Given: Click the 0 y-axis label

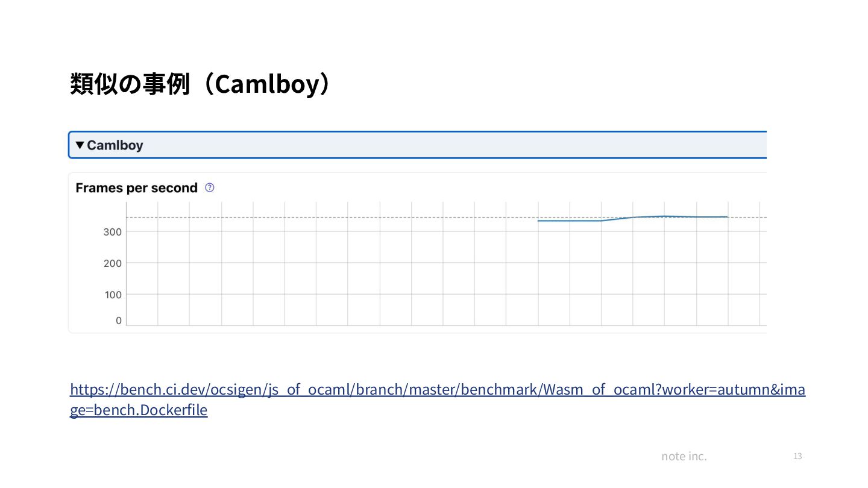Looking at the screenshot, I should pyautogui.click(x=119, y=321).
